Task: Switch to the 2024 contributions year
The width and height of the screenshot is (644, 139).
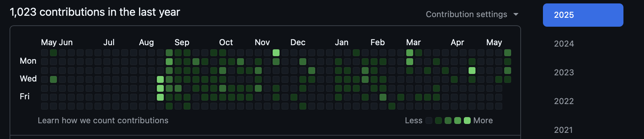Action: point(564,44)
